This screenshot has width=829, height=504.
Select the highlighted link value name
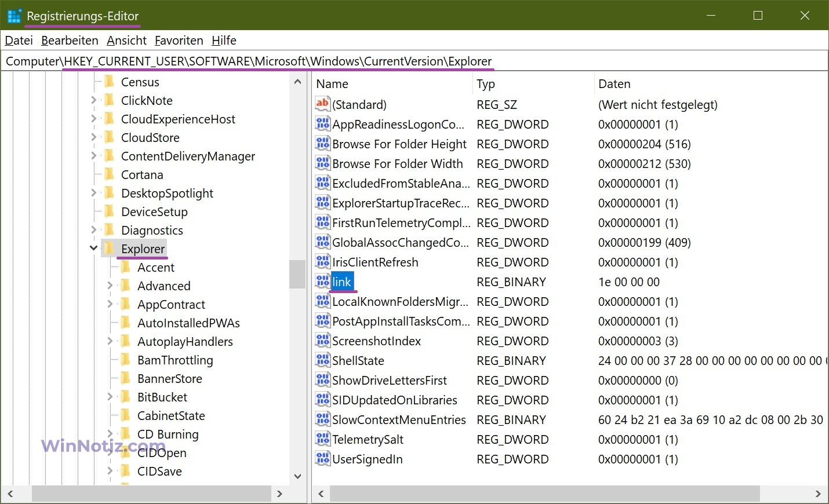(x=342, y=282)
